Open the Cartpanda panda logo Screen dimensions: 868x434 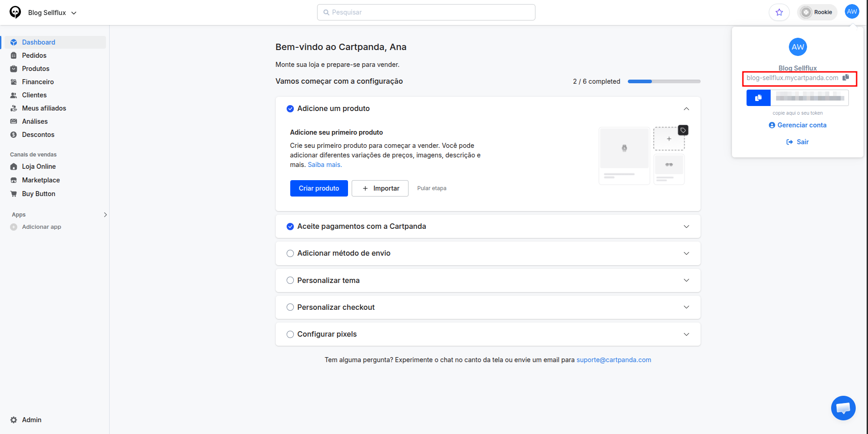coord(15,12)
